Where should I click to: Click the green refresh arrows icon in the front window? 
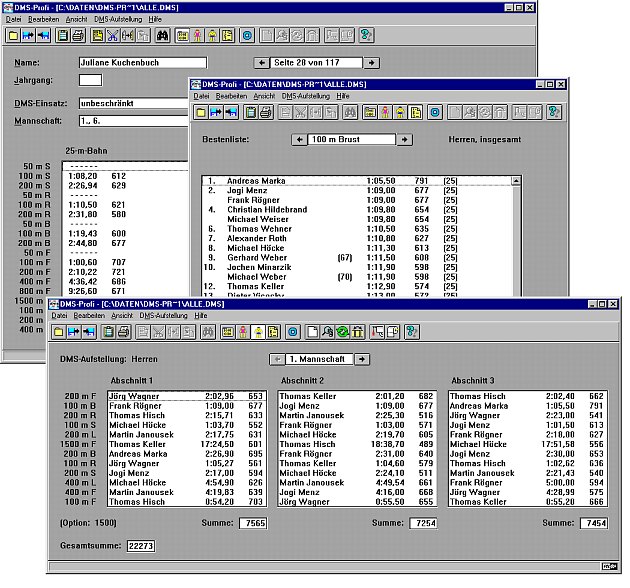point(343,332)
